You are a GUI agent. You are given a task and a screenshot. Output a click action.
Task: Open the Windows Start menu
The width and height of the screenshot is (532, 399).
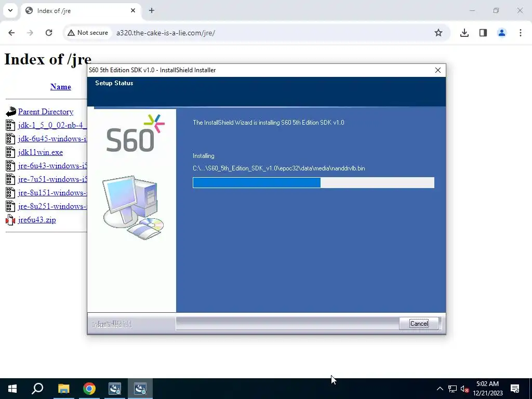point(12,389)
